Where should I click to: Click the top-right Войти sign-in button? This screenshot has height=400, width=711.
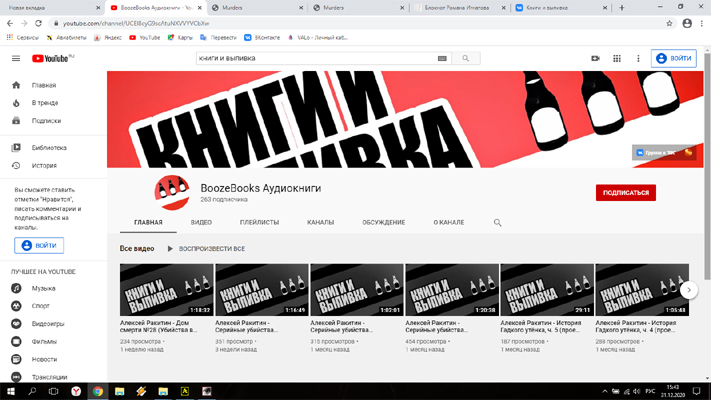(x=674, y=58)
